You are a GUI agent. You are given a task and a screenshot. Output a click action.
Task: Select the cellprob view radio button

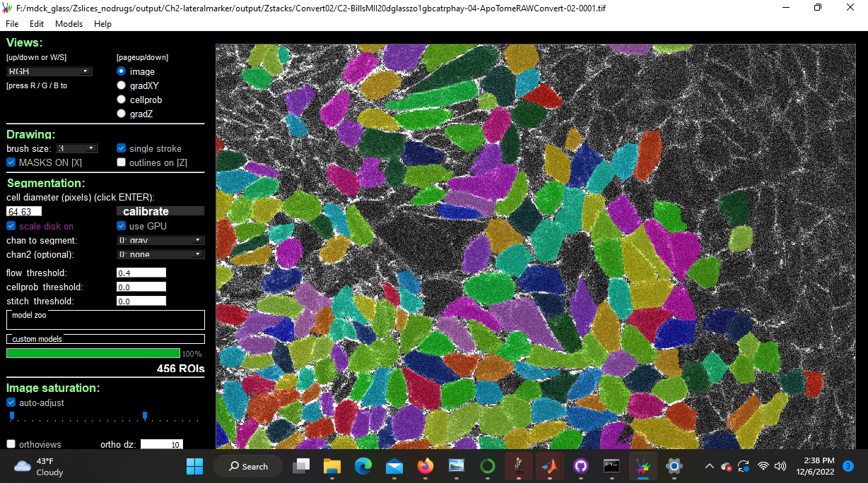tap(121, 99)
